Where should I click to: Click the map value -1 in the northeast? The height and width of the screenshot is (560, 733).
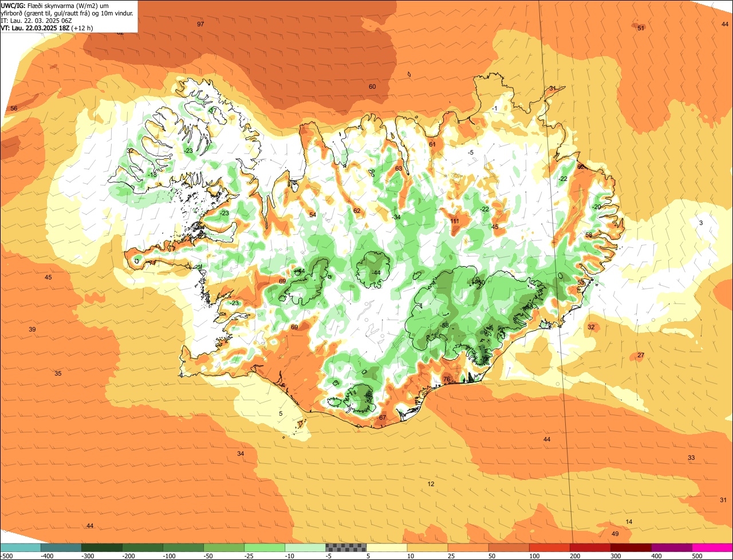click(495, 109)
